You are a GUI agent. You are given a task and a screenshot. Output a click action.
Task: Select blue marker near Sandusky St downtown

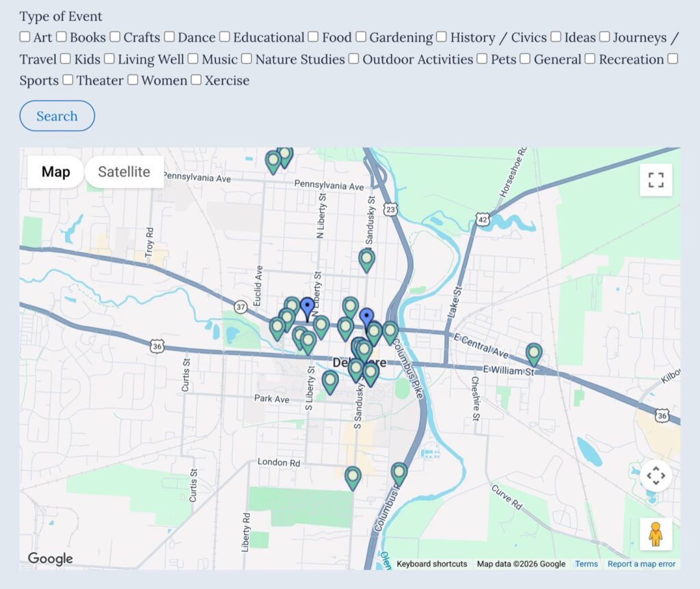(366, 318)
